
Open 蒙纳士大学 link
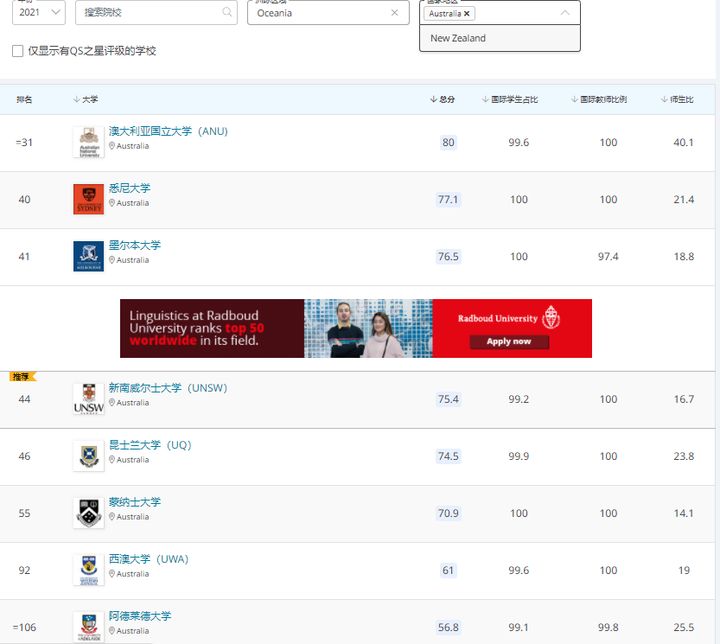click(135, 502)
